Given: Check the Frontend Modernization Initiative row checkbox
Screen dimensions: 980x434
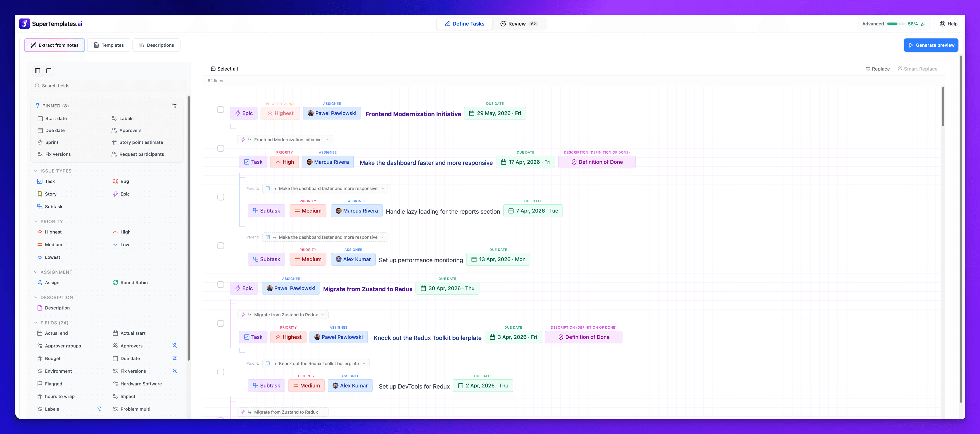Looking at the screenshot, I should coord(221,109).
